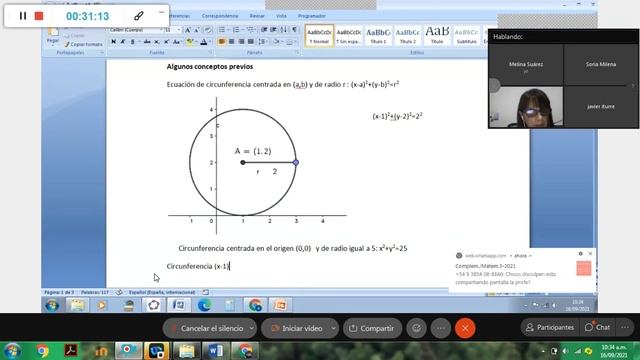The height and width of the screenshot is (360, 640).
Task: Apply the font color button
Action: point(204,42)
